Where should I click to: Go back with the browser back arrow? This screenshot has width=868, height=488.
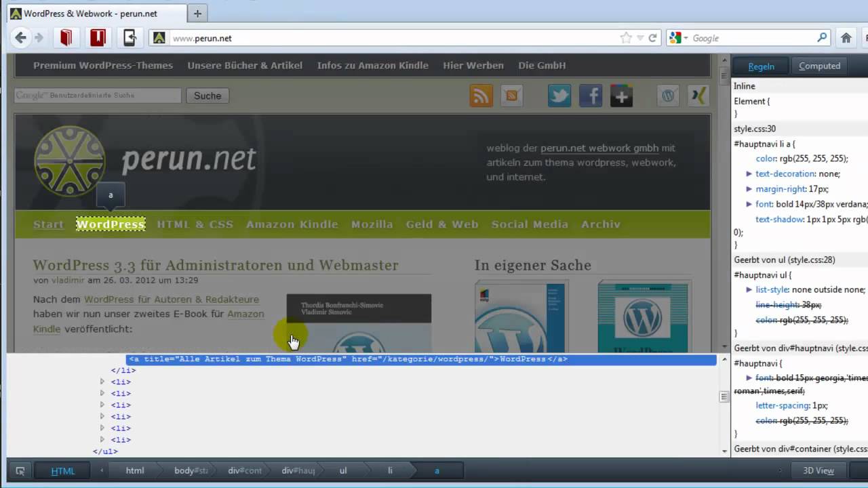click(20, 38)
